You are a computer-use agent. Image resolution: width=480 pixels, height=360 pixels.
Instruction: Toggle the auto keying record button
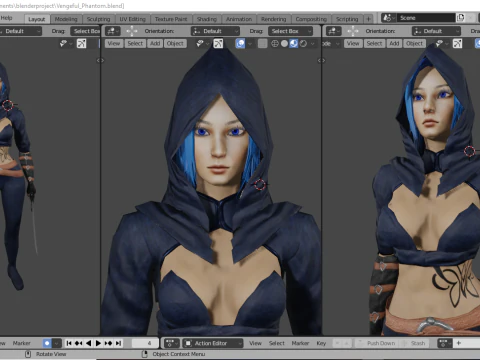click(x=47, y=343)
